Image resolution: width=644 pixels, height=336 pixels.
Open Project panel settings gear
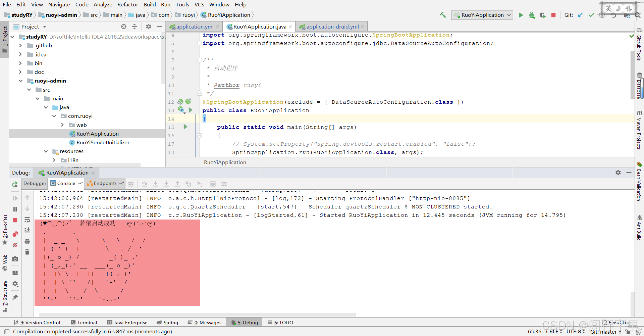pos(149,27)
